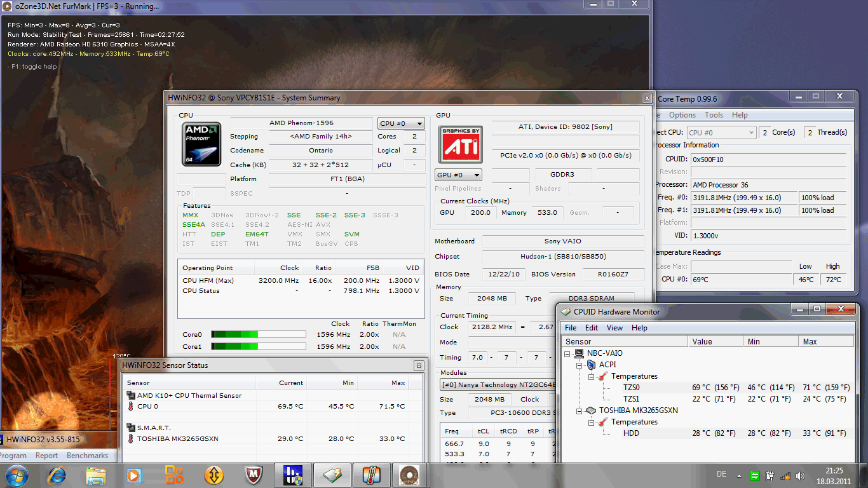Click the NBC-VAIO computer icon
This screenshot has width=868, height=488.
(x=579, y=353)
